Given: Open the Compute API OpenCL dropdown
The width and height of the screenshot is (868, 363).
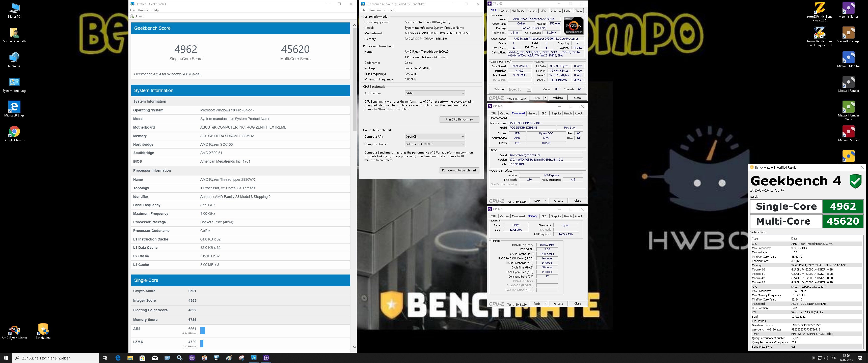Looking at the screenshot, I should (435, 137).
